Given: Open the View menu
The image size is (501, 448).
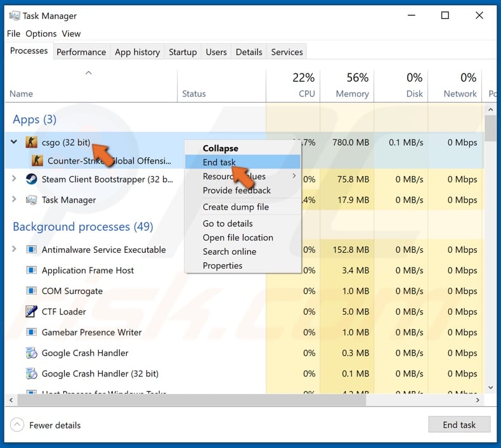Looking at the screenshot, I should pyautogui.click(x=71, y=34).
